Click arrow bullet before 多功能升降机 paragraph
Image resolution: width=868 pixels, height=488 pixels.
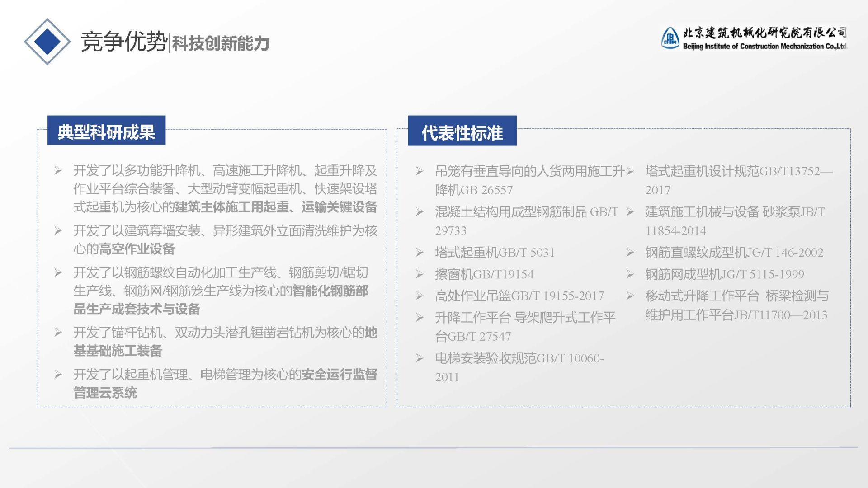click(58, 170)
